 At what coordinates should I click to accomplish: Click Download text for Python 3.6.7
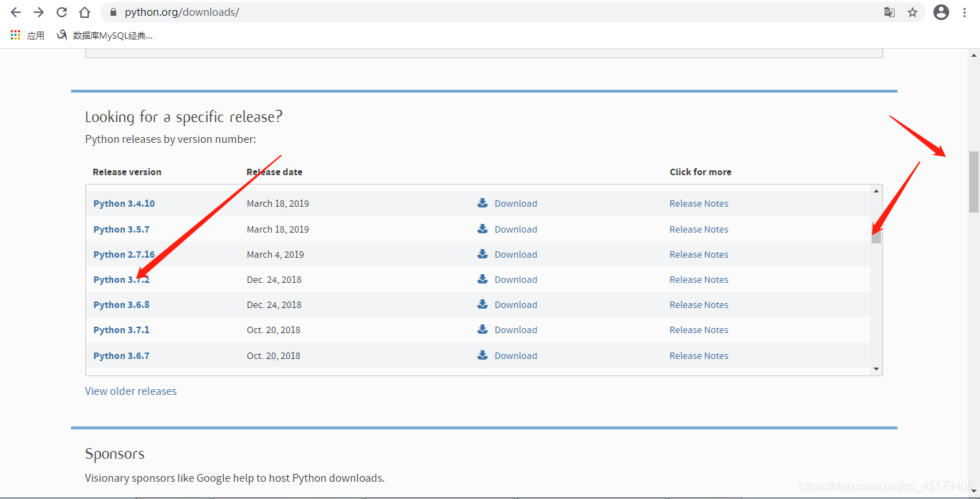(516, 356)
